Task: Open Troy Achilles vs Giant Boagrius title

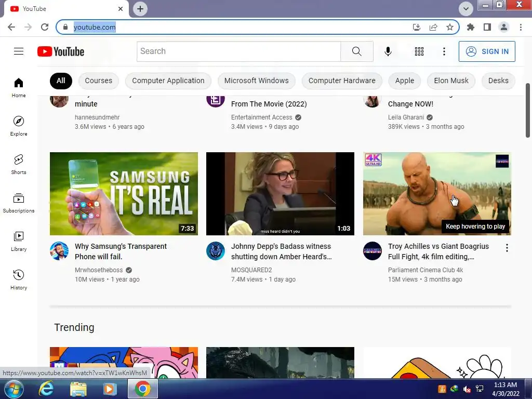Action: pos(438,251)
